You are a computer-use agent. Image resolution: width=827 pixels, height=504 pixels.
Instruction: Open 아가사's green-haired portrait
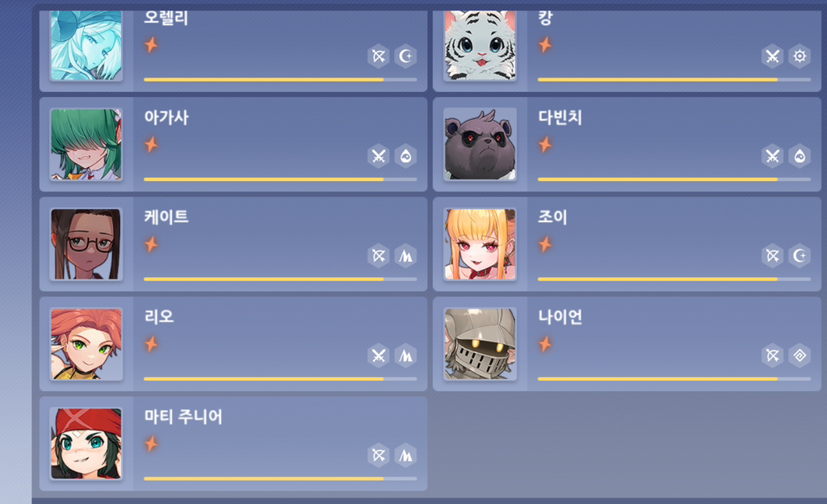coord(86,145)
